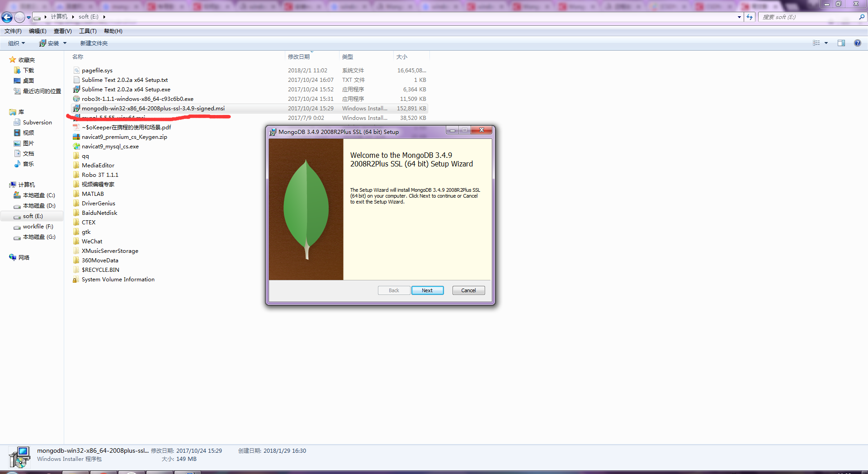Open the 工具(T) menu
Image resolution: width=868 pixels, height=474 pixels.
tap(88, 31)
